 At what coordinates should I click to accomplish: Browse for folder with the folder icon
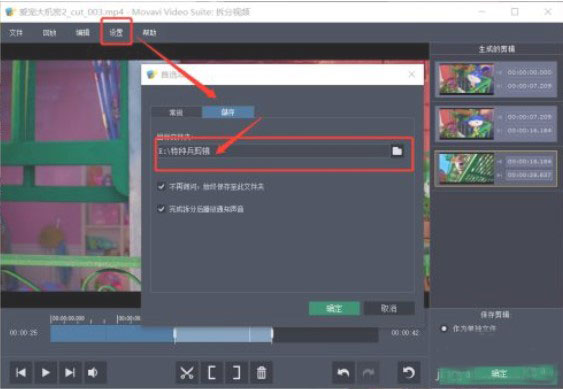tap(397, 151)
